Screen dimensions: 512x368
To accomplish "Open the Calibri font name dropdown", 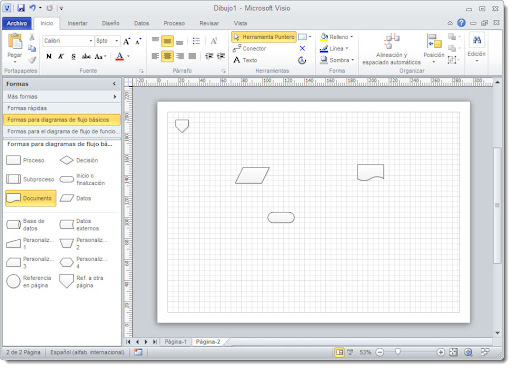I will 91,41.
